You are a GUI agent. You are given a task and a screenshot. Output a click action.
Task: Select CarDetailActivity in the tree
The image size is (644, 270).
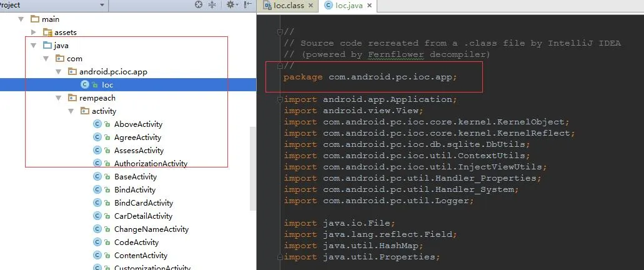click(x=143, y=216)
